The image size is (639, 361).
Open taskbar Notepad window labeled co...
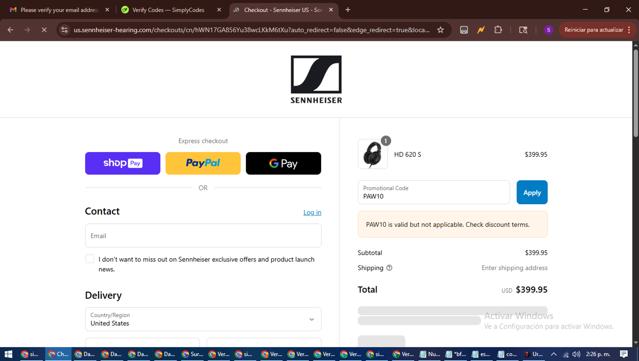click(x=507, y=354)
